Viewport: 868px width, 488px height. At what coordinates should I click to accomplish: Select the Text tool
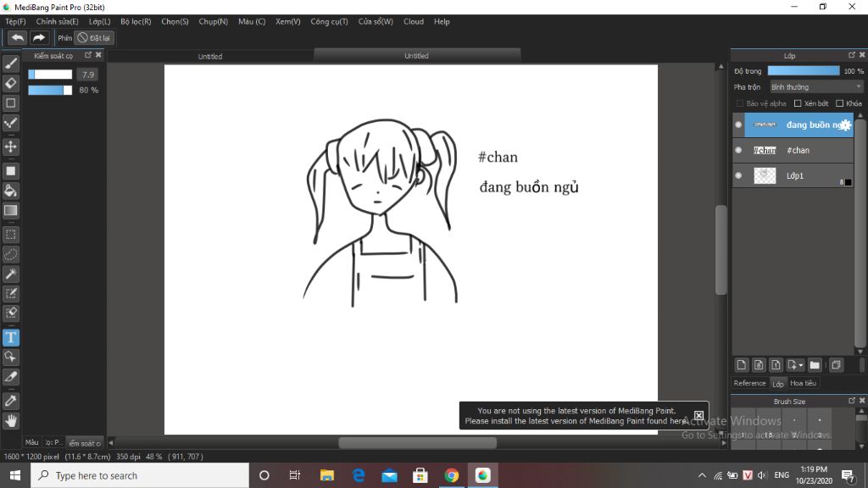pos(10,337)
